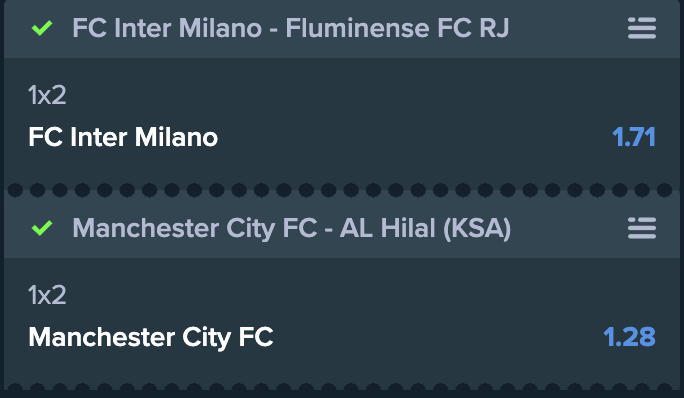Select Manchester City FC in the second match header
Image resolution: width=684 pixels, height=398 pixels.
pyautogui.click(x=195, y=228)
